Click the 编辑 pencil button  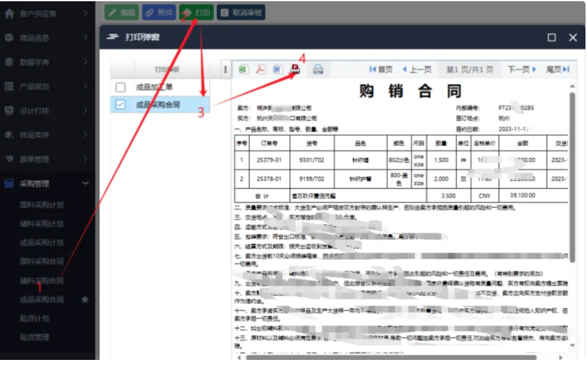pyautogui.click(x=121, y=12)
